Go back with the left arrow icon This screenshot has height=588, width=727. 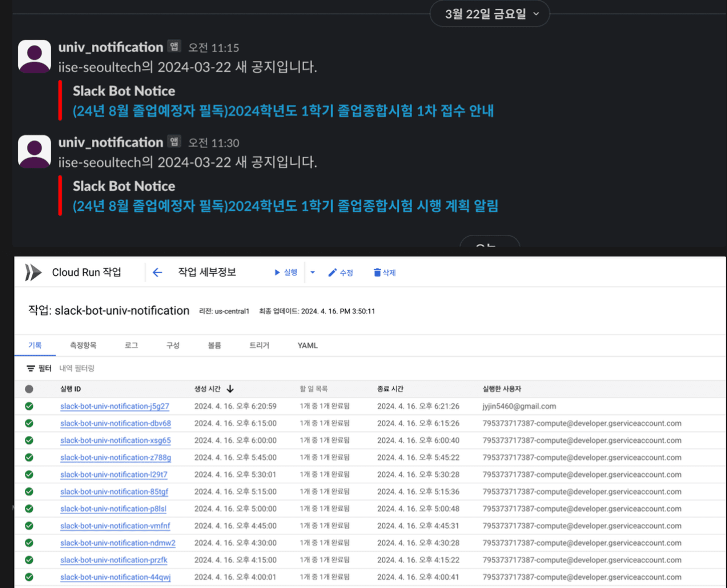coord(157,272)
